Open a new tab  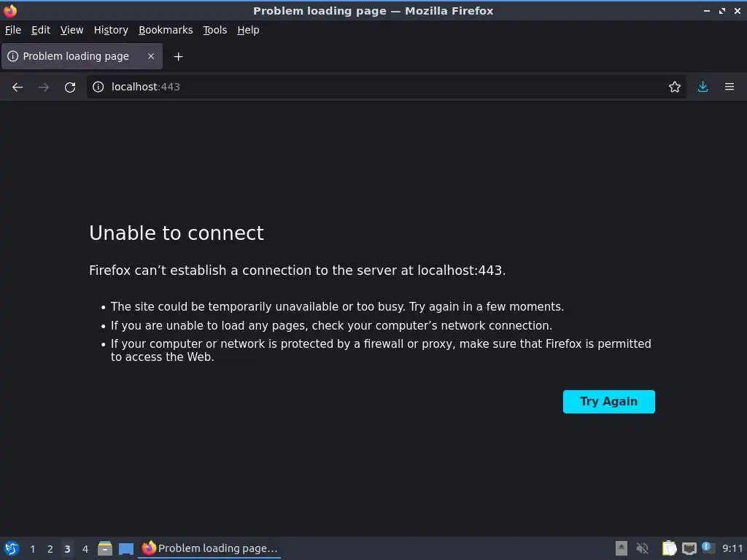coord(178,57)
